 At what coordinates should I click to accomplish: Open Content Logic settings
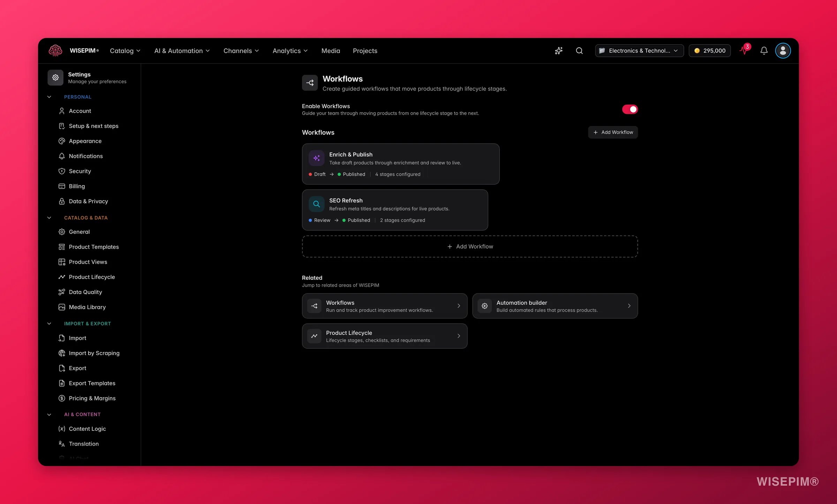pos(87,429)
